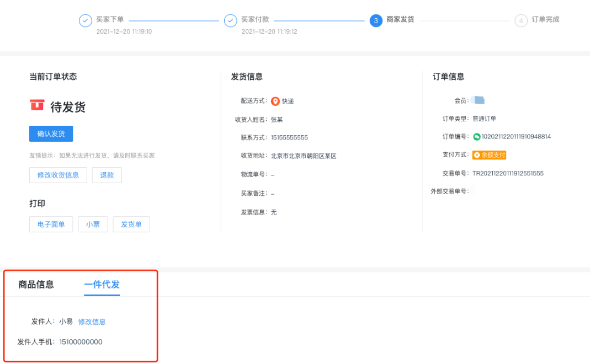The width and height of the screenshot is (590, 364).
Task: Click the step 4 订单完成 circle icon
Action: pyautogui.click(x=521, y=21)
